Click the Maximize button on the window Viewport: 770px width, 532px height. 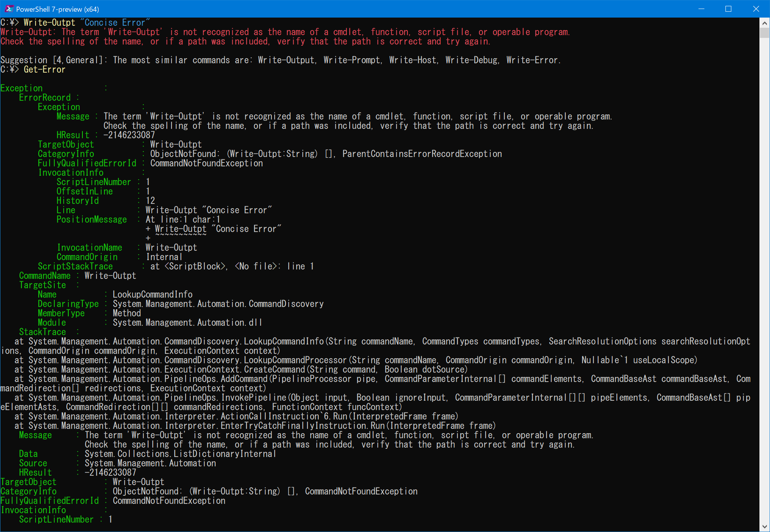pos(729,9)
